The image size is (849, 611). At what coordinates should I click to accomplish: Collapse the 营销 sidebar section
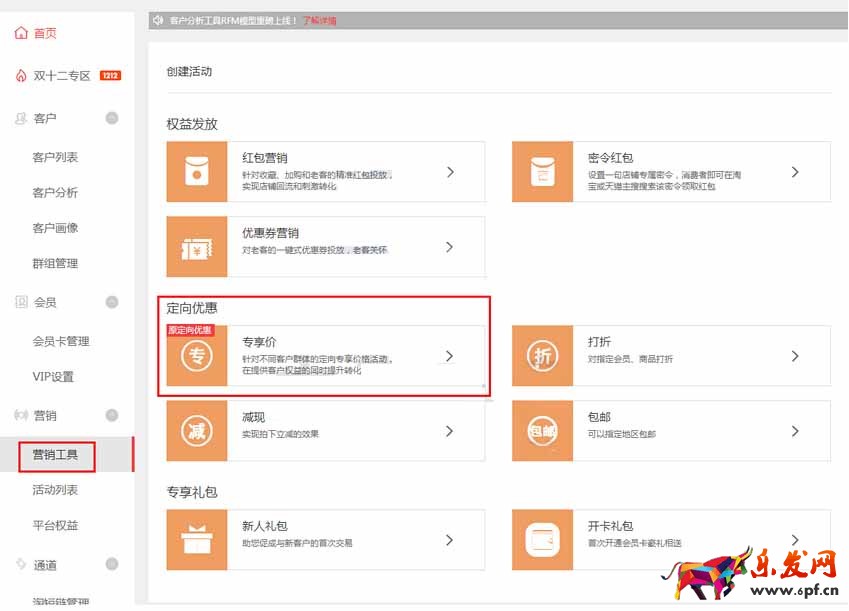point(112,415)
